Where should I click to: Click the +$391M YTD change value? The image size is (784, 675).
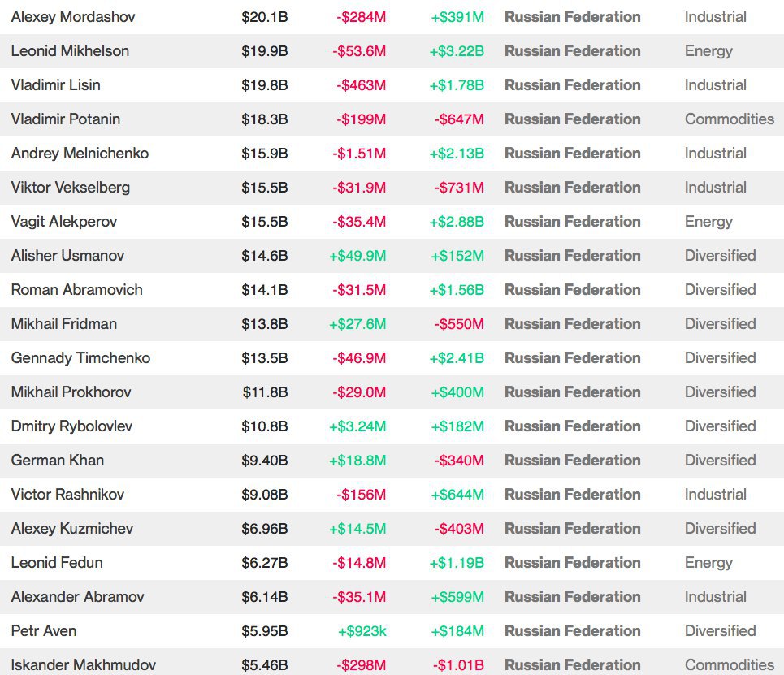click(x=457, y=17)
